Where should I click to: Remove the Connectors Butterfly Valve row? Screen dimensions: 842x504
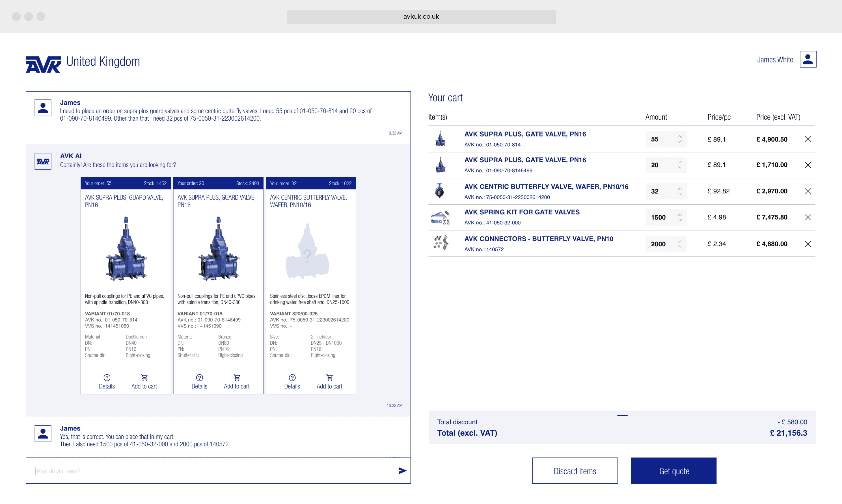pos(808,244)
